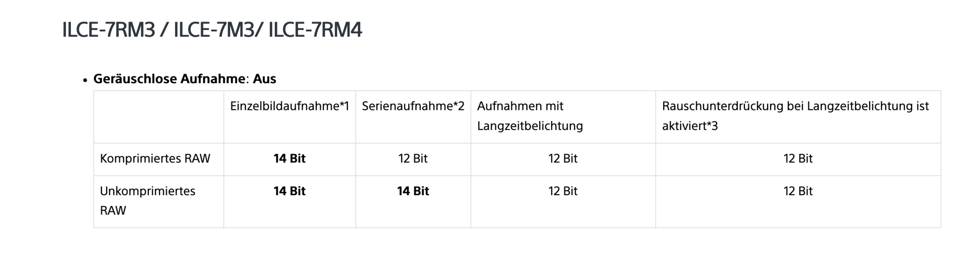The height and width of the screenshot is (257, 980).
Task: Click Komprimiertes RAW cell under Rauschunterdrückung column
Action: (x=798, y=159)
